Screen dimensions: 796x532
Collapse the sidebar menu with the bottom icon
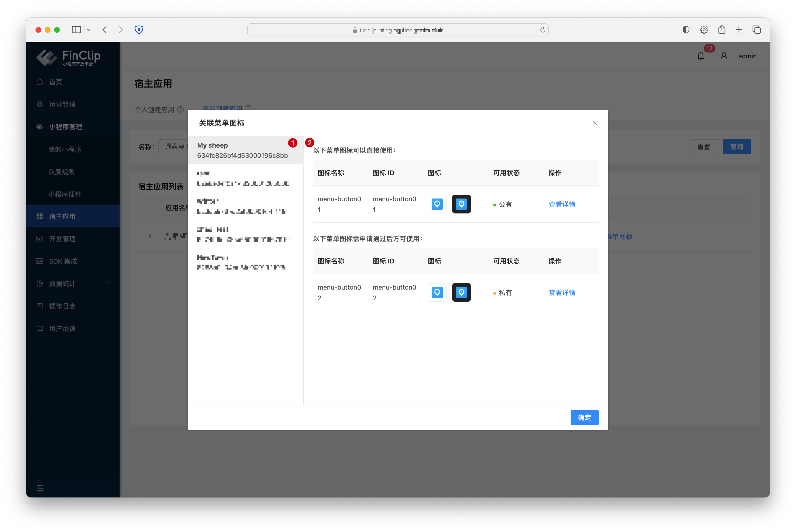coord(40,488)
